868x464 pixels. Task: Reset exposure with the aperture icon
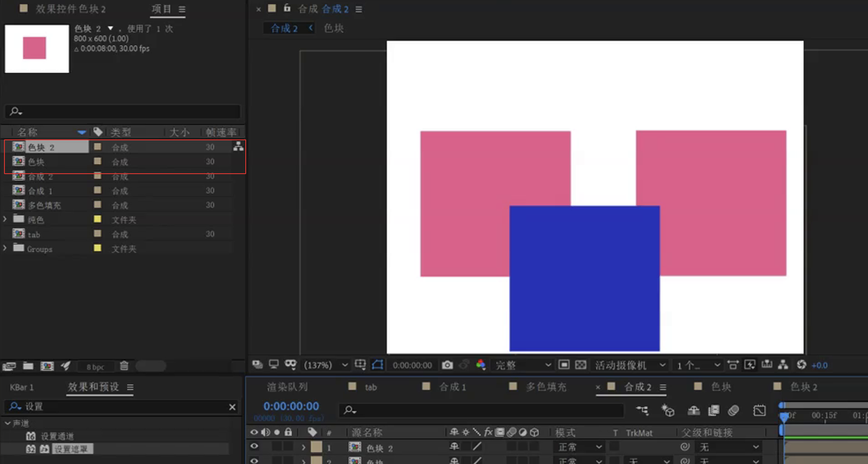click(x=802, y=365)
